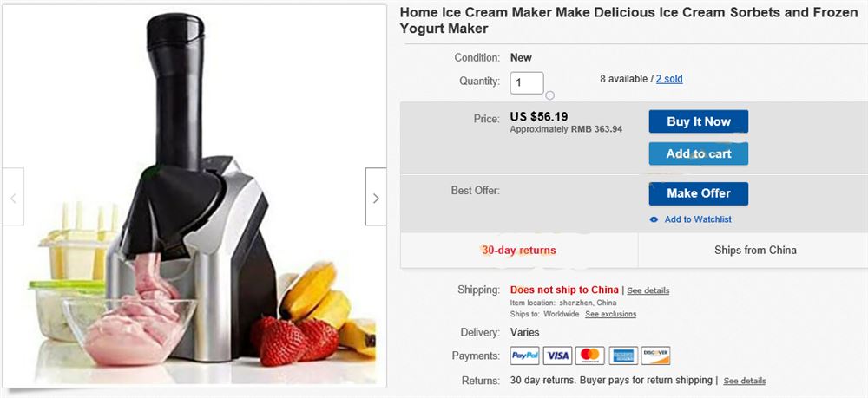Add the ice cream maker to cart
This screenshot has width=868, height=398.
pyautogui.click(x=698, y=153)
